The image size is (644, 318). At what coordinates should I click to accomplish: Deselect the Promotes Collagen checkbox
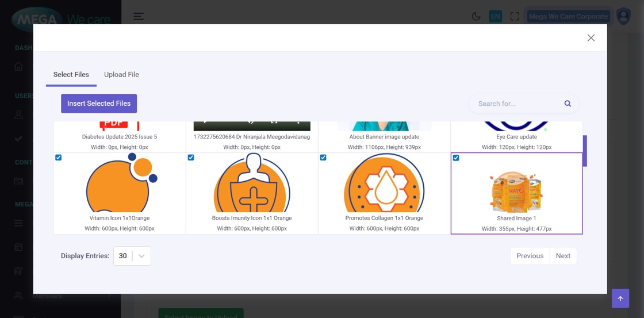click(323, 158)
